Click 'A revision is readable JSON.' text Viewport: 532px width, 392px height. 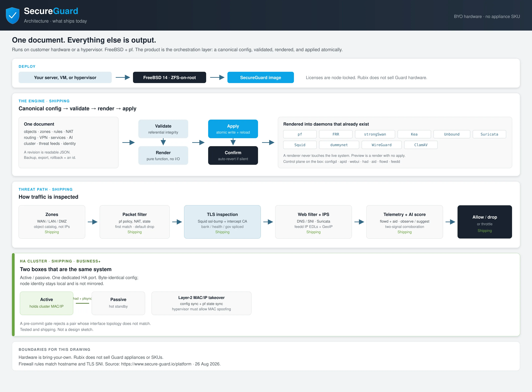point(47,152)
